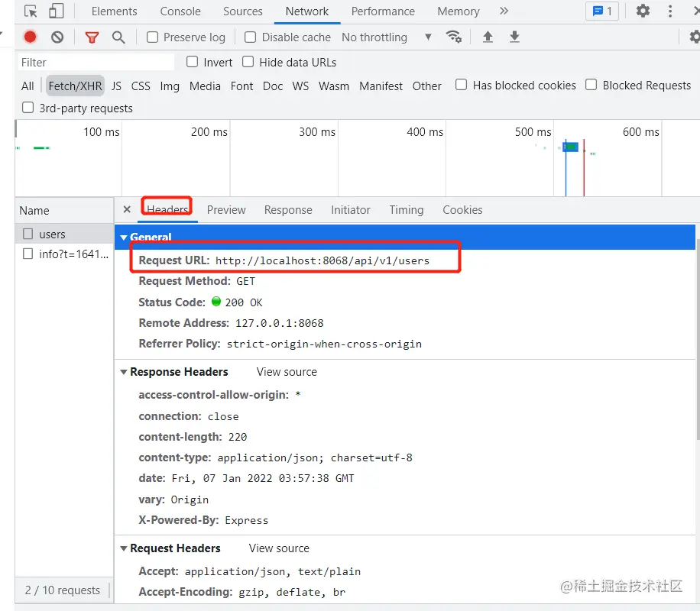
Task: Click the Name column header
Action: click(x=64, y=210)
